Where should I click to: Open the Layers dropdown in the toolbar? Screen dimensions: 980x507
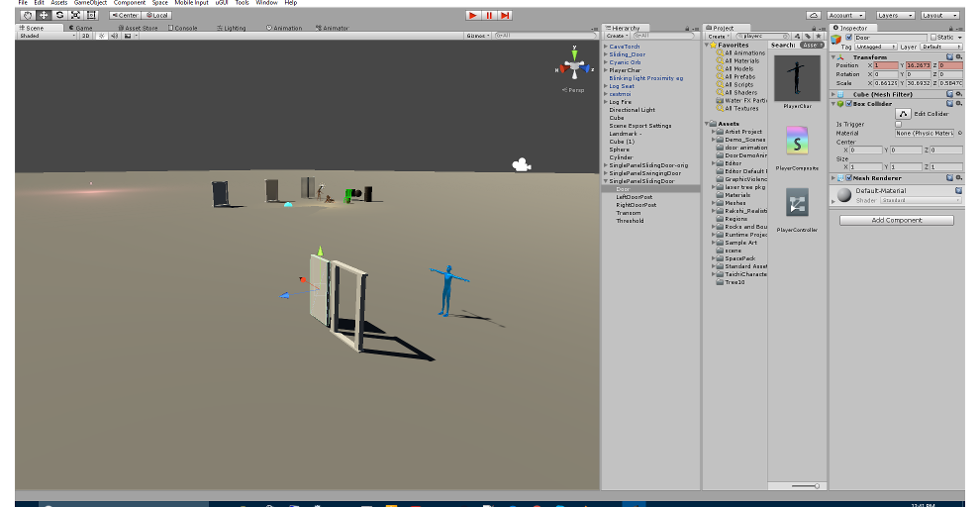(x=895, y=15)
